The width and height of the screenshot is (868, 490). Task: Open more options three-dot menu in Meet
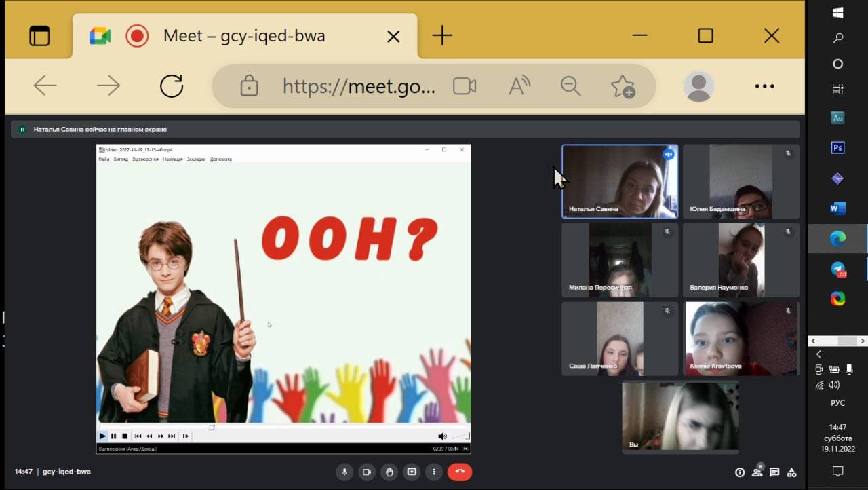434,472
